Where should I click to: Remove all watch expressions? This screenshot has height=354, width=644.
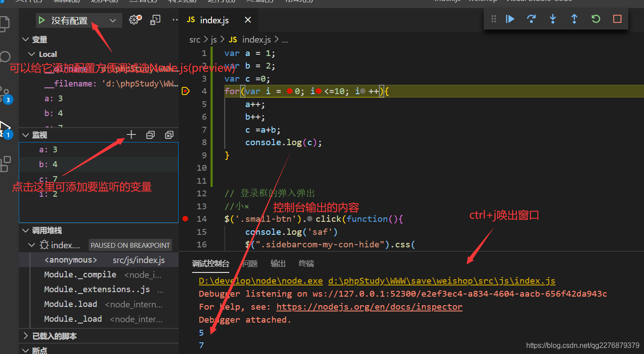(x=169, y=135)
